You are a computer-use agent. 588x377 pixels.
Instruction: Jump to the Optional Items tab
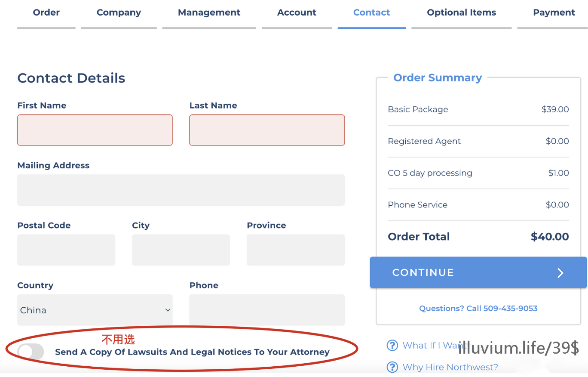(461, 13)
